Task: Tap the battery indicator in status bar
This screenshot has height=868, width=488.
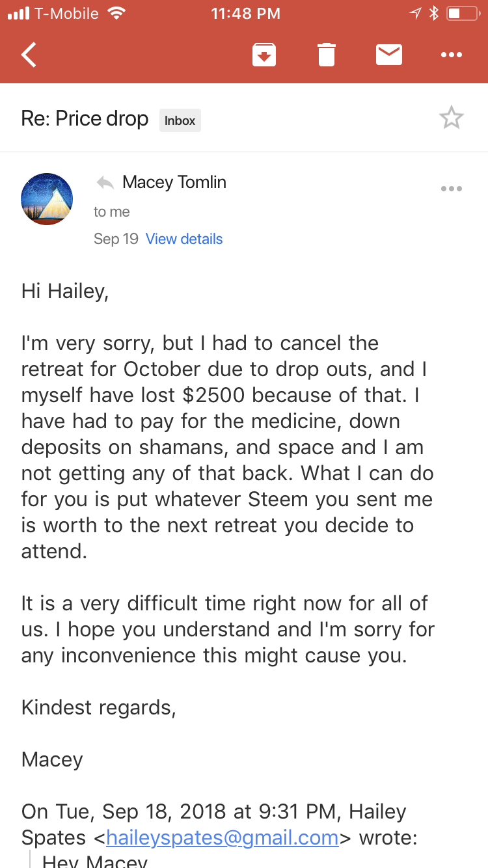Action: pyautogui.click(x=463, y=13)
